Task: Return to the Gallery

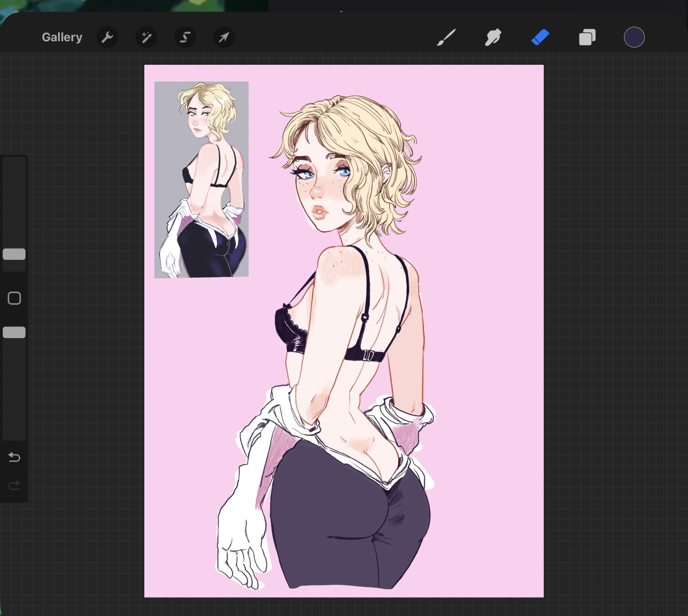Action: [x=62, y=37]
